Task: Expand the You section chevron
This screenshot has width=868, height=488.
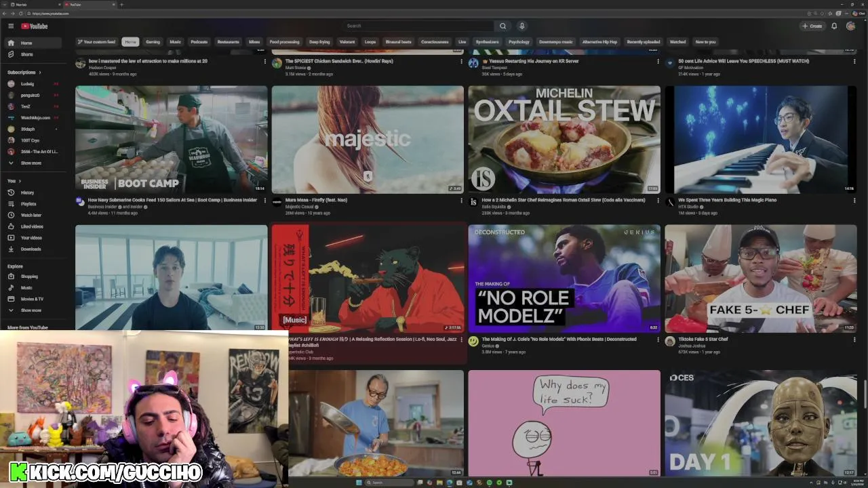Action: (18, 181)
